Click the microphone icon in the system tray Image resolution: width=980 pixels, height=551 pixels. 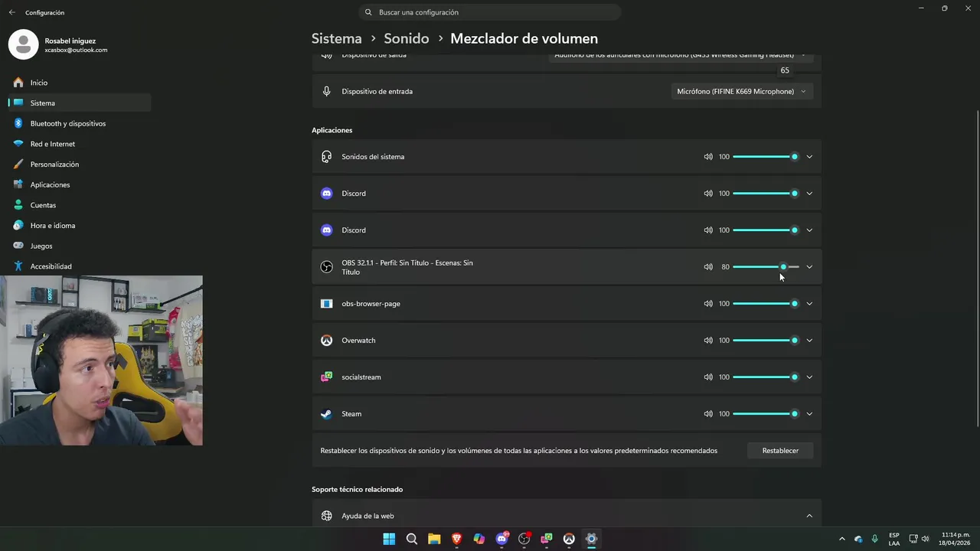[874, 539]
